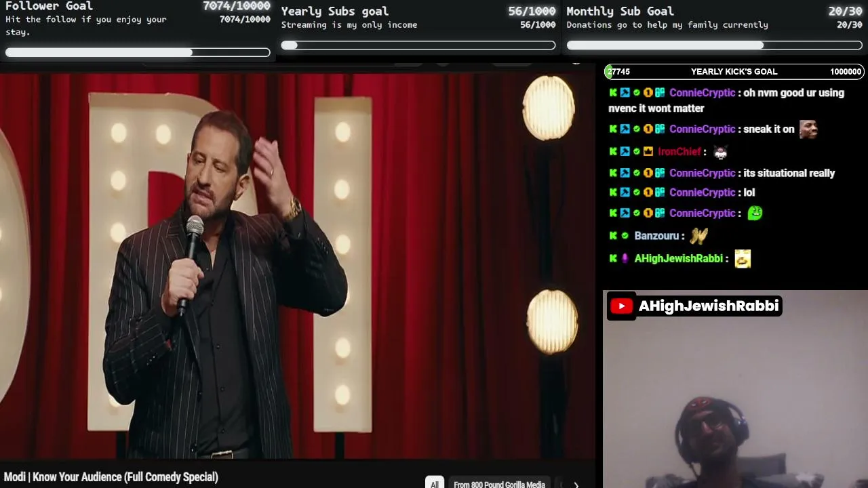Click the green blob emote in ConnieCryptic's message
The width and height of the screenshot is (868, 488).
click(755, 213)
